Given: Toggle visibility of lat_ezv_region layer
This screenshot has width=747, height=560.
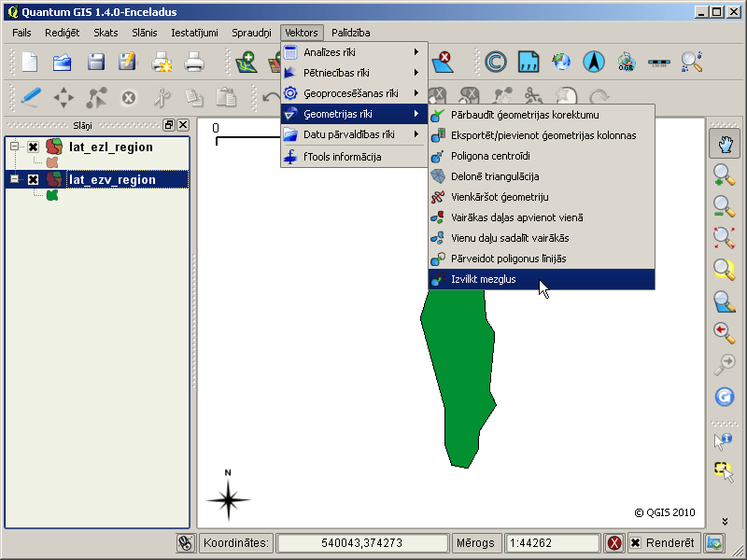Looking at the screenshot, I should coord(33,179).
